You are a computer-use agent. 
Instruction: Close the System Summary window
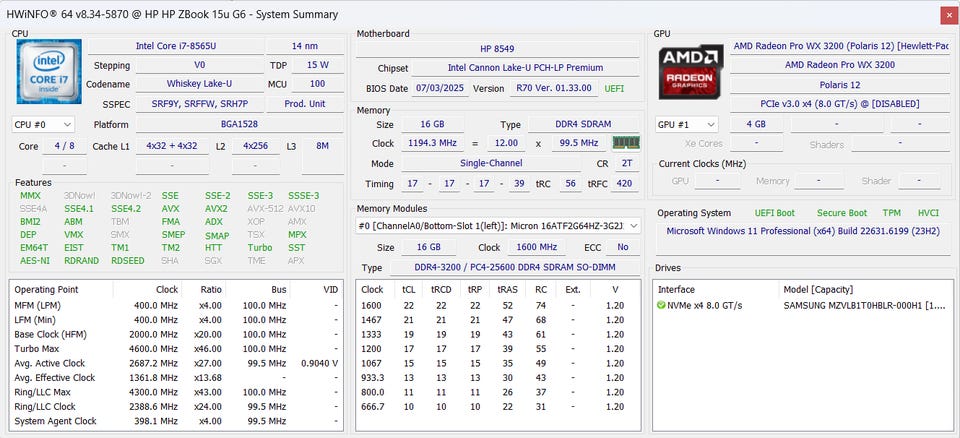coord(947,14)
